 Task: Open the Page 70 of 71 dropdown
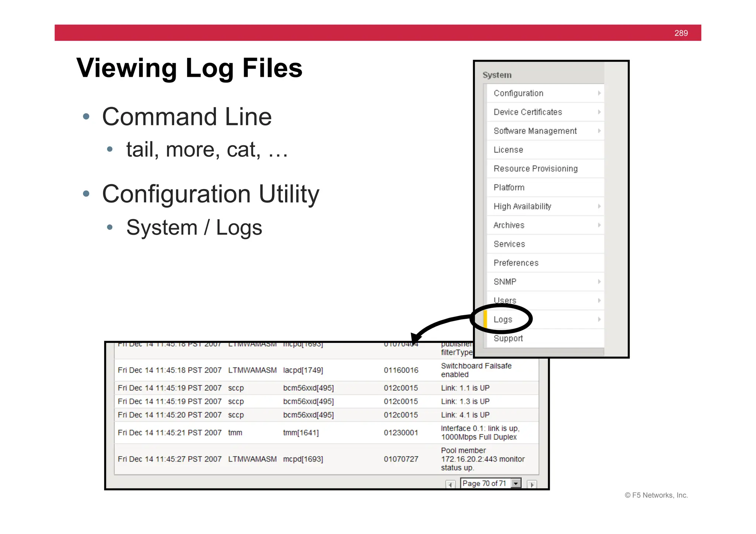point(491,483)
